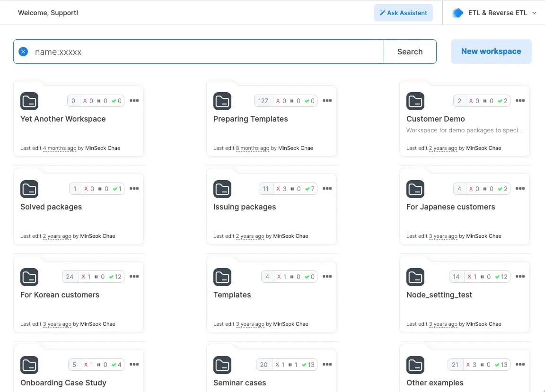Open more options for For Japanese customers

tap(520, 188)
